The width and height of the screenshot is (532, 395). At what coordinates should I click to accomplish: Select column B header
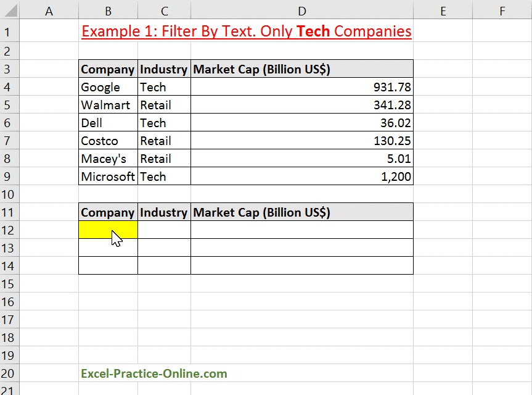click(x=108, y=11)
